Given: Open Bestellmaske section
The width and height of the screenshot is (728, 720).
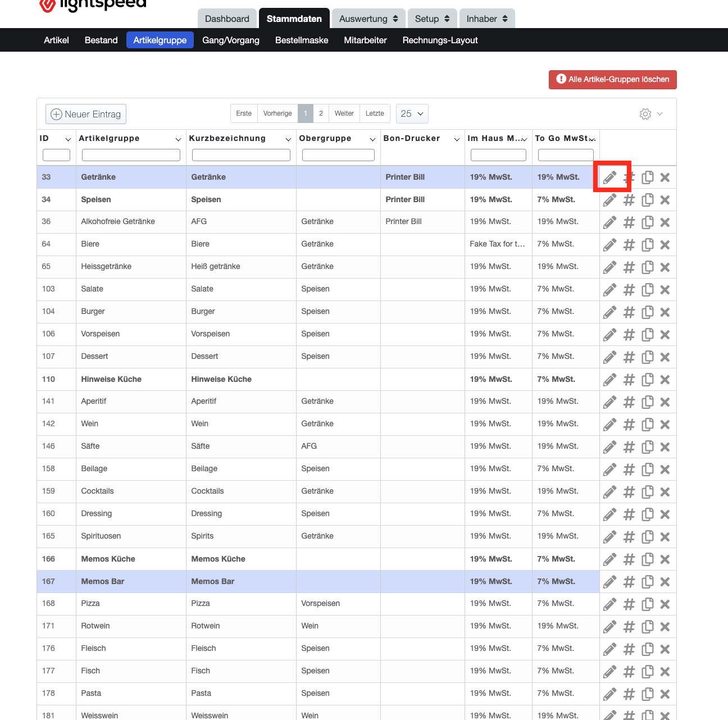Looking at the screenshot, I should [x=302, y=40].
